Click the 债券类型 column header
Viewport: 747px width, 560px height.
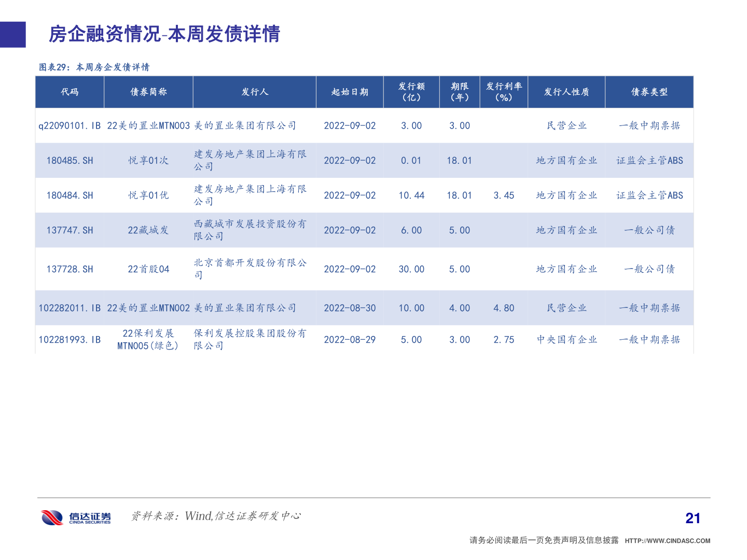(649, 92)
